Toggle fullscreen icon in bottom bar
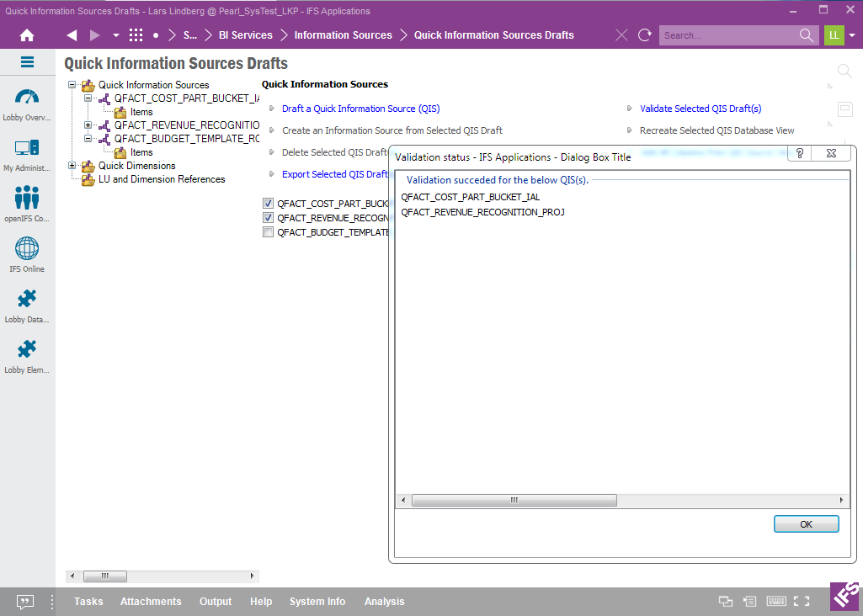 pos(802,602)
